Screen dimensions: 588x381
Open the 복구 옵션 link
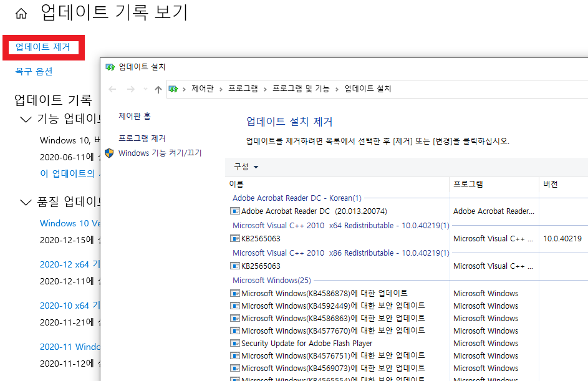pyautogui.click(x=34, y=71)
